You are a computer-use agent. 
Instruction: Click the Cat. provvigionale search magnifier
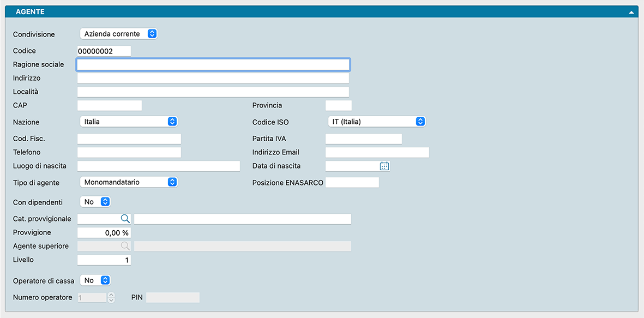(x=125, y=219)
